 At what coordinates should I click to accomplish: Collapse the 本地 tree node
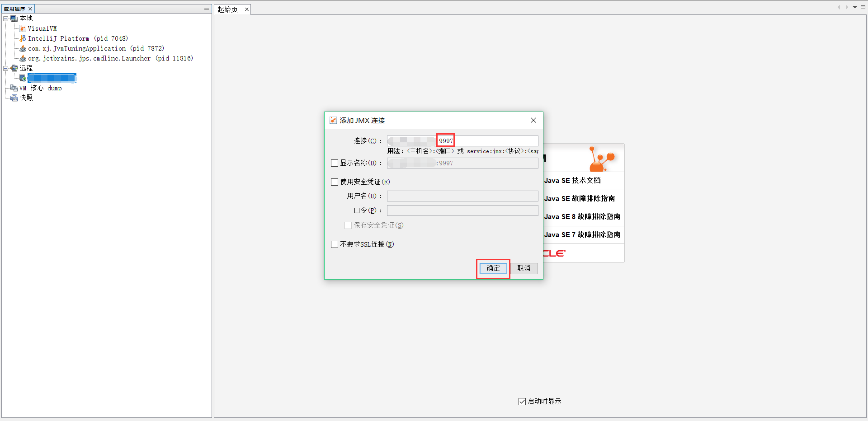[x=6, y=18]
